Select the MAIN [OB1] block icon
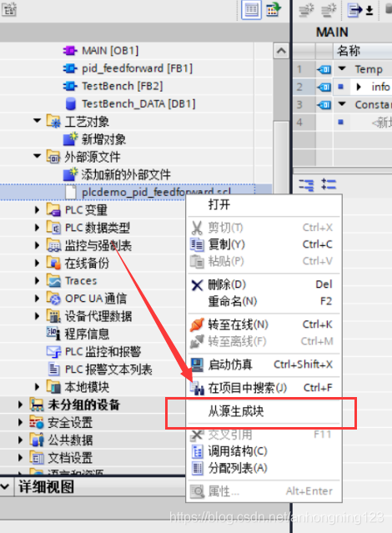This screenshot has width=392, height=533. coord(70,51)
